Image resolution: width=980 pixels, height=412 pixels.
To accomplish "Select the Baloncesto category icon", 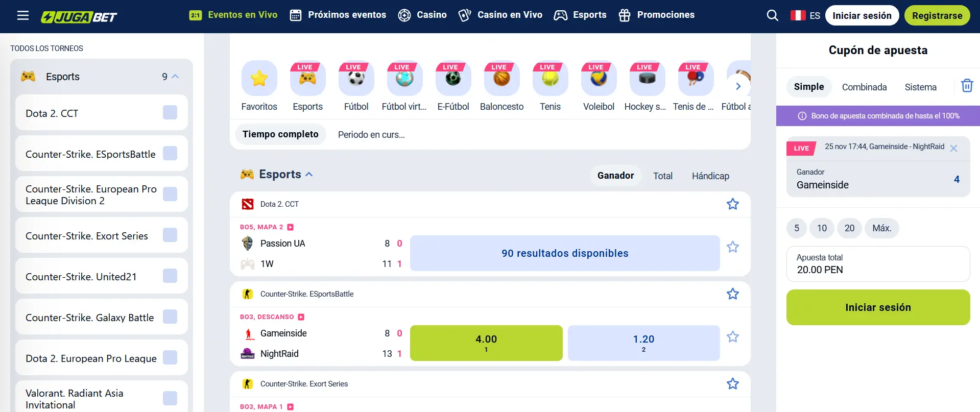I will 501,79.
